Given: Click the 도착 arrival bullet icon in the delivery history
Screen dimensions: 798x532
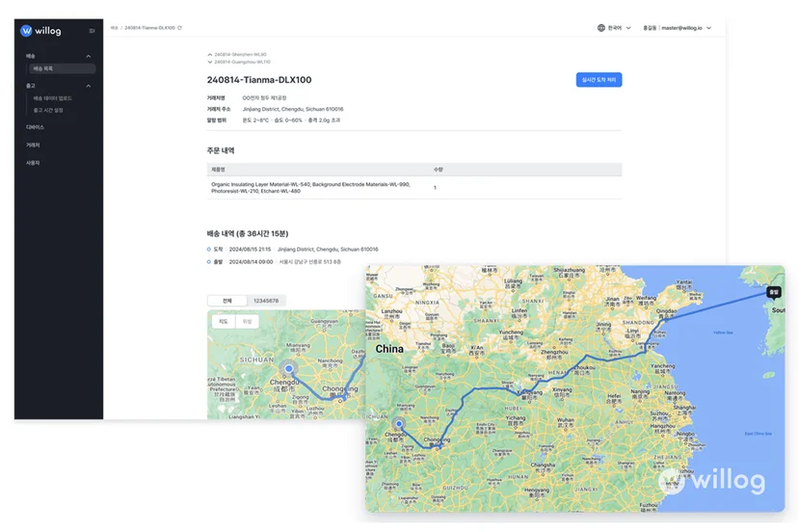Looking at the screenshot, I should 209,250.
